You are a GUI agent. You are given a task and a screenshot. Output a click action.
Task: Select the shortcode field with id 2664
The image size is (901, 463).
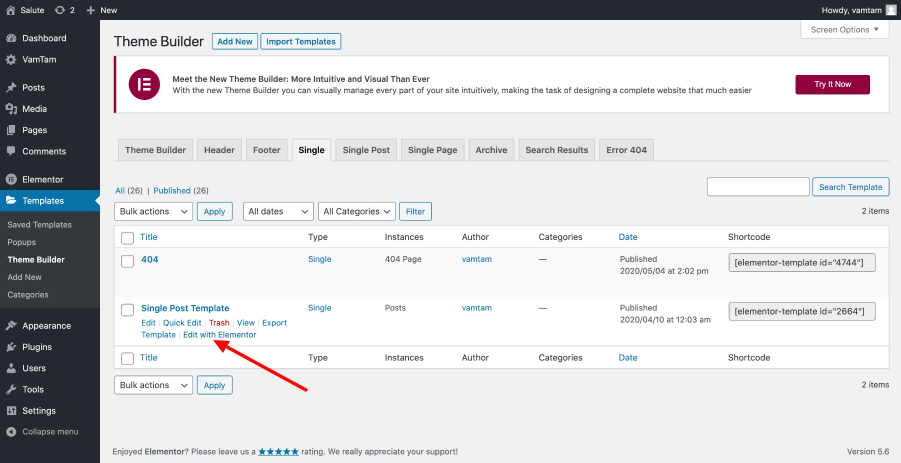(802, 311)
